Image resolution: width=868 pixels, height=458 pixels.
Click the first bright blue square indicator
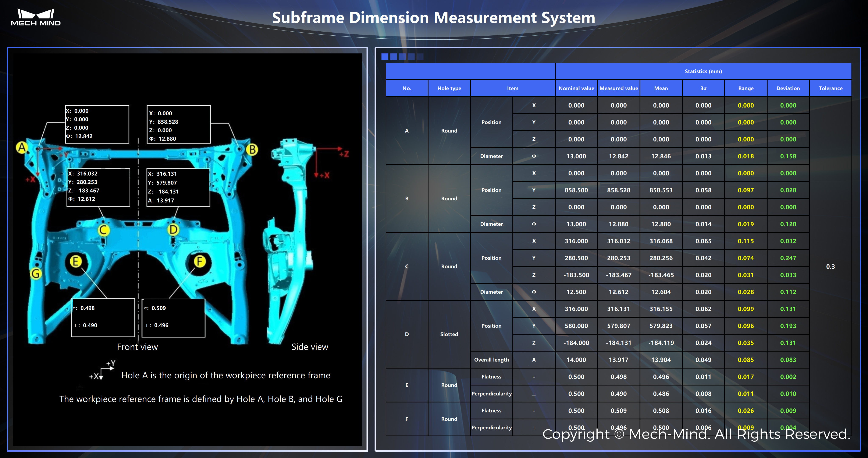click(384, 57)
